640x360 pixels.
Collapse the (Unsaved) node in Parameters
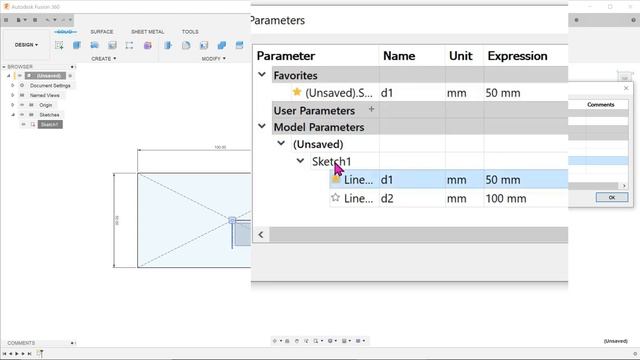click(281, 143)
